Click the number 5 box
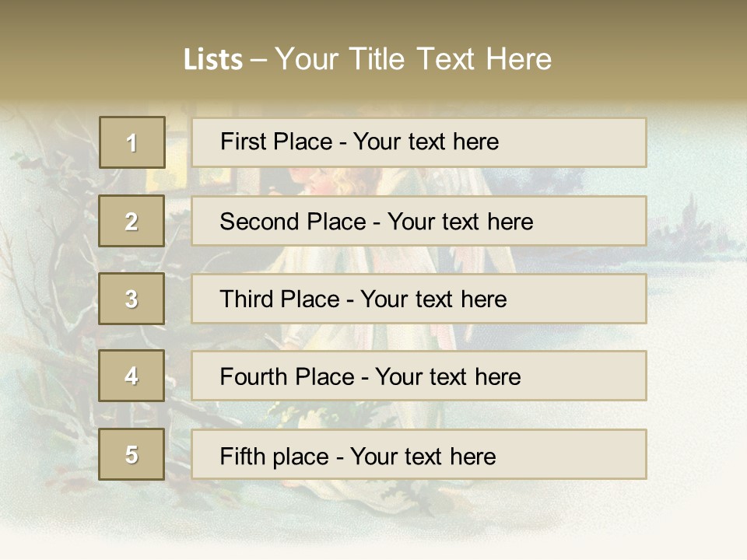The height and width of the screenshot is (560, 747). coord(132,454)
